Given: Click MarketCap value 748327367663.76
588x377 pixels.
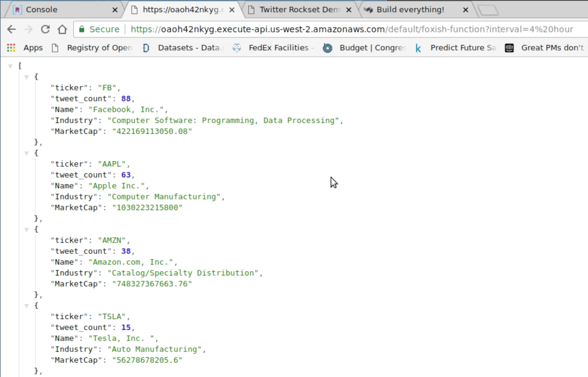Looking at the screenshot, I should [152, 284].
